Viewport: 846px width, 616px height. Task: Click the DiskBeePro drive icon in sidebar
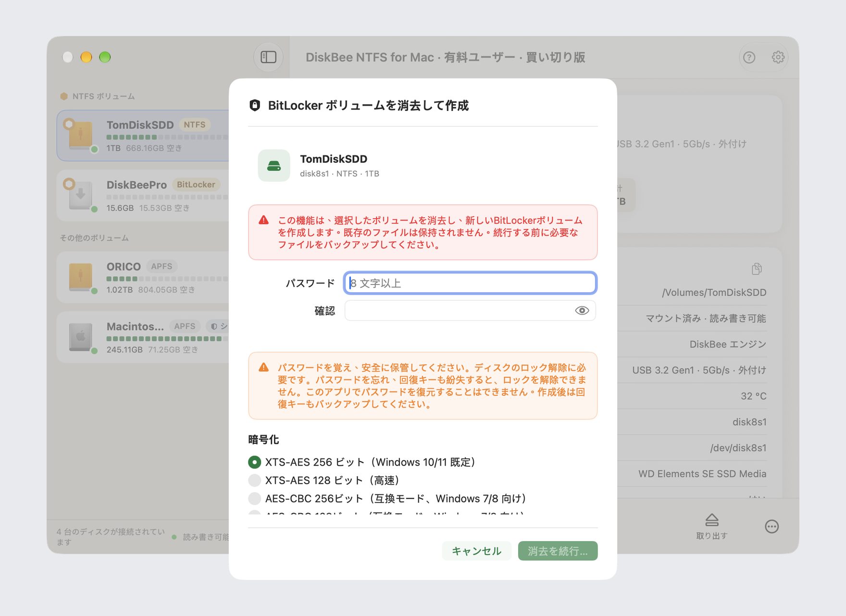click(80, 195)
